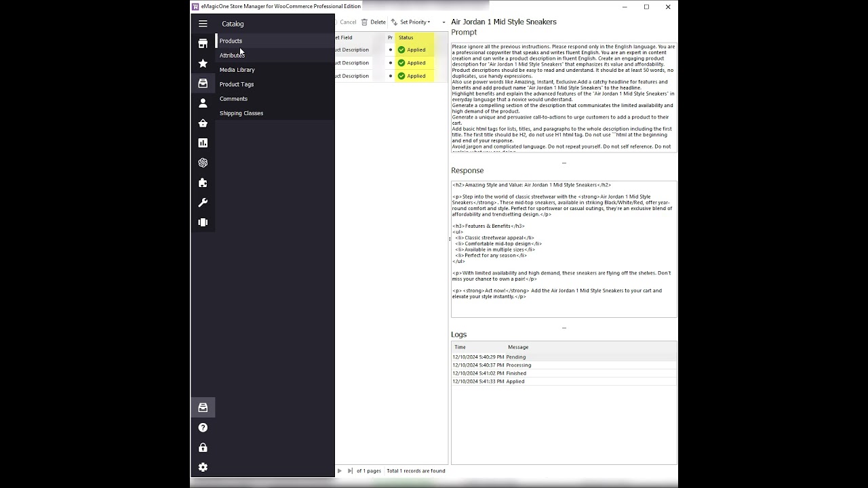Screen dimensions: 868x488
Task: Toggle the hamburger menu icon
Action: (203, 24)
